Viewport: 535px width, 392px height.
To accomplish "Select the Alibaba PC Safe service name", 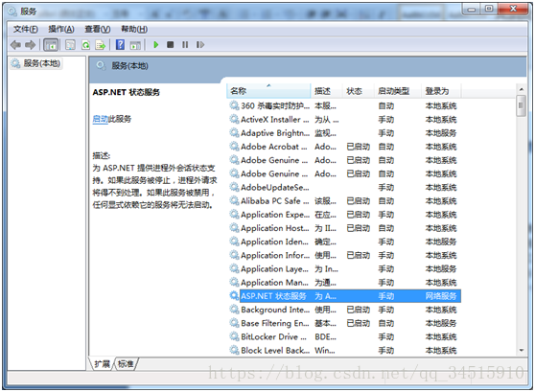I will click(274, 201).
